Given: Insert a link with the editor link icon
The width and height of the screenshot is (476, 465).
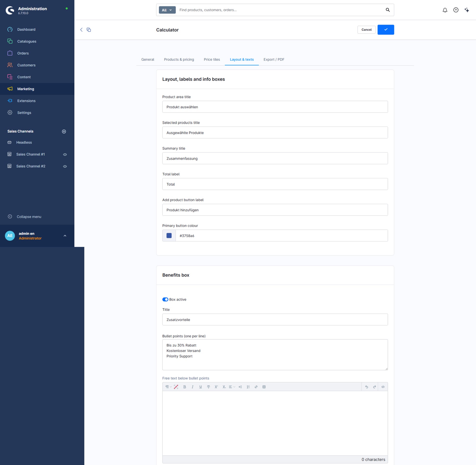Looking at the screenshot, I should pos(256,387).
